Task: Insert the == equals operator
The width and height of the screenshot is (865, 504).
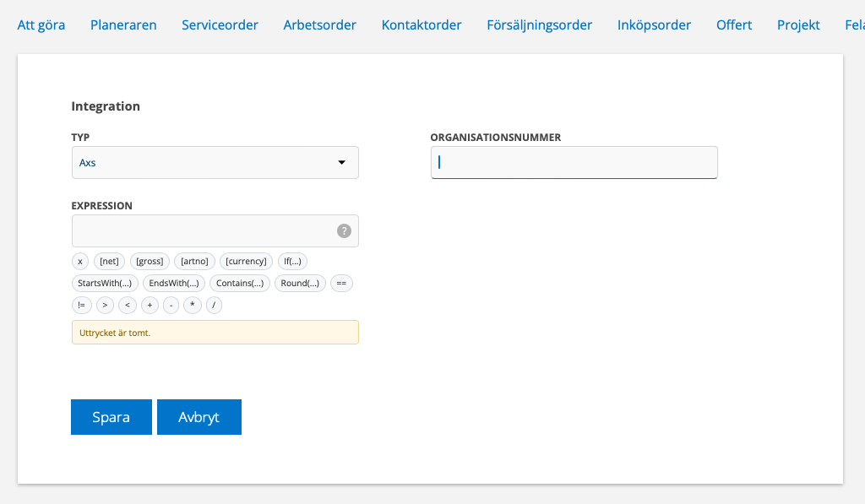Action: (341, 283)
